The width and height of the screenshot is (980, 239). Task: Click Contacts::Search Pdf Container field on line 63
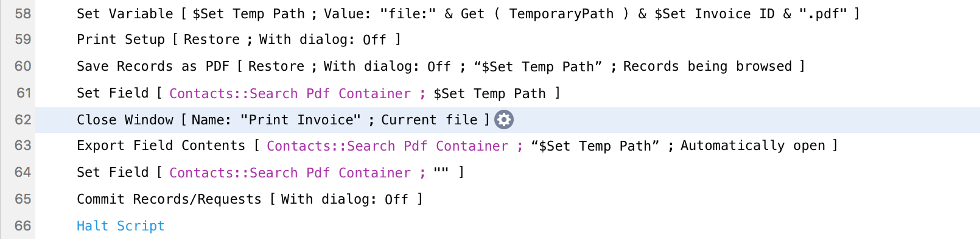click(x=387, y=146)
